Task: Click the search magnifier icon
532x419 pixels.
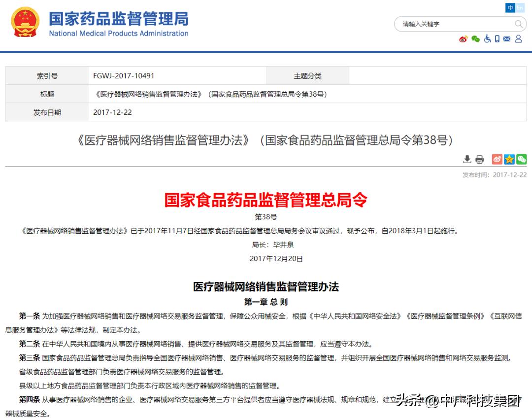Action: pos(519,24)
